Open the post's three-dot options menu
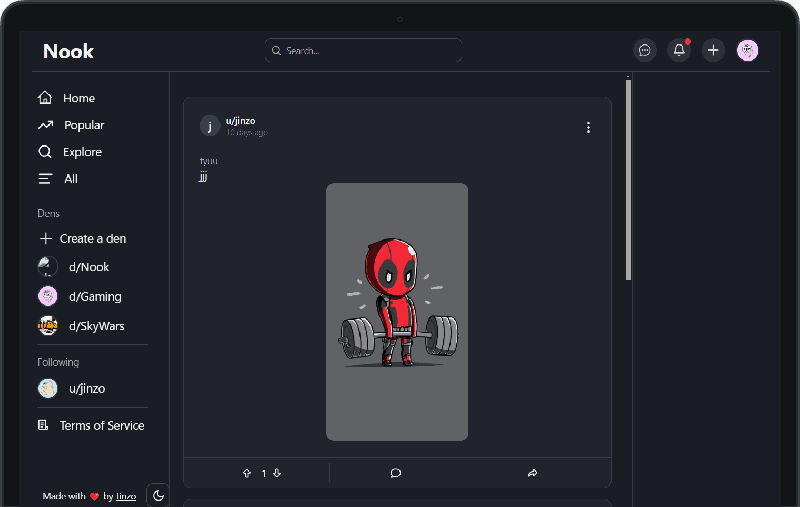 588,128
